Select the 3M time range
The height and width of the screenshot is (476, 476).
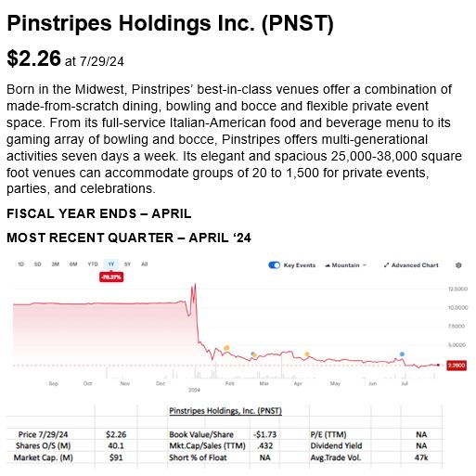click(x=56, y=264)
